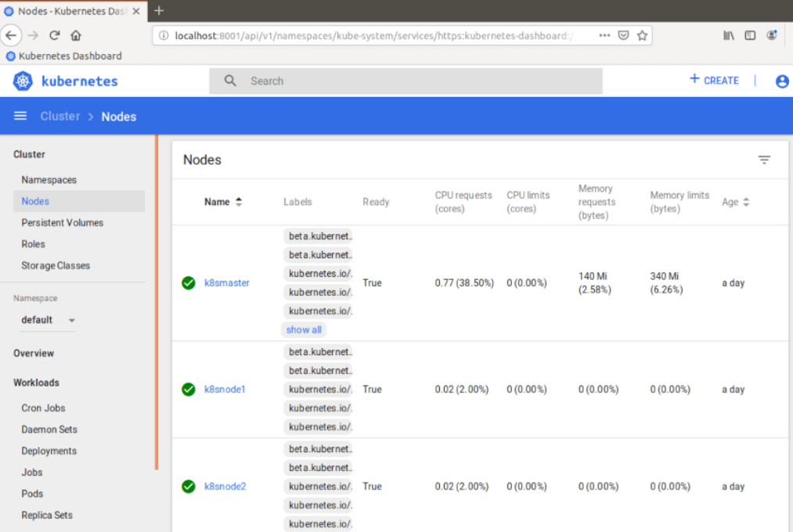This screenshot has height=532, width=793.
Task: Open the default namespace dropdown
Action: tap(48, 320)
